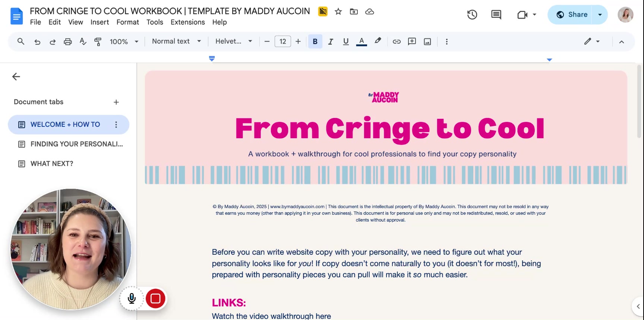644x320 pixels.
Task: Select the paint format roller tool
Action: click(98, 42)
